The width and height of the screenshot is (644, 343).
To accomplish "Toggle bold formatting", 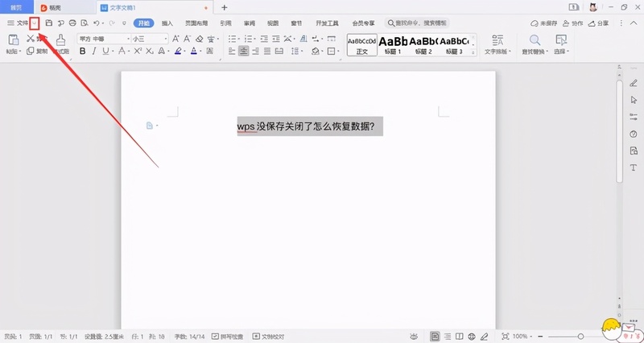I will (x=82, y=52).
